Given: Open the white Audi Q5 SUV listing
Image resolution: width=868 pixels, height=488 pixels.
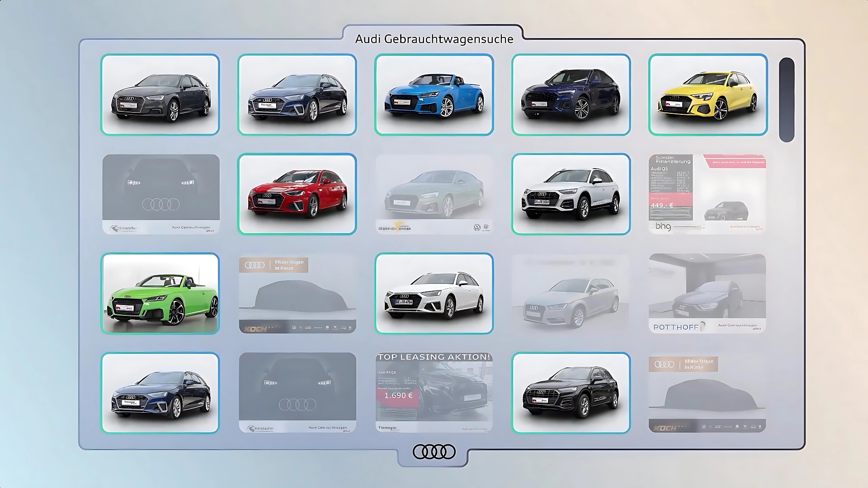Looking at the screenshot, I should tap(571, 194).
